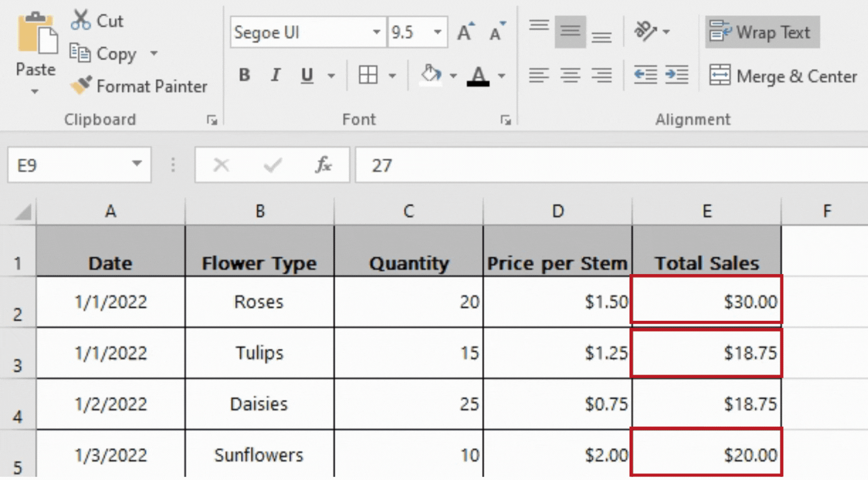Select row 3 header
This screenshot has height=480, width=868.
coord(18,353)
